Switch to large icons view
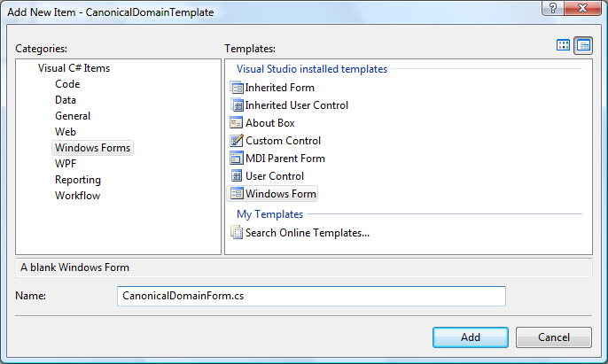This screenshot has width=608, height=364. (564, 45)
